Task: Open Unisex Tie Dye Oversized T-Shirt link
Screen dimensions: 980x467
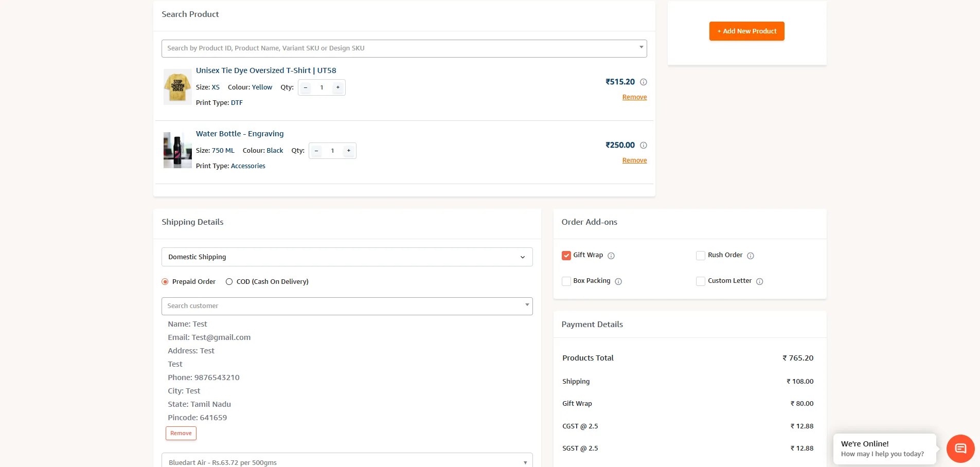Action: click(x=266, y=70)
